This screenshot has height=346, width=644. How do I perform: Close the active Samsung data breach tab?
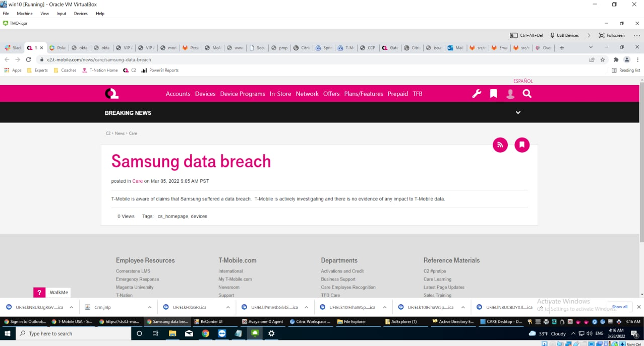[41, 48]
